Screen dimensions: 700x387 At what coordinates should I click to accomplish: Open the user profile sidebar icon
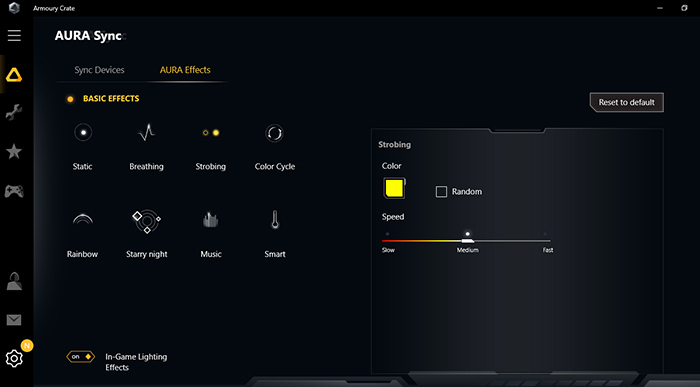[14, 281]
